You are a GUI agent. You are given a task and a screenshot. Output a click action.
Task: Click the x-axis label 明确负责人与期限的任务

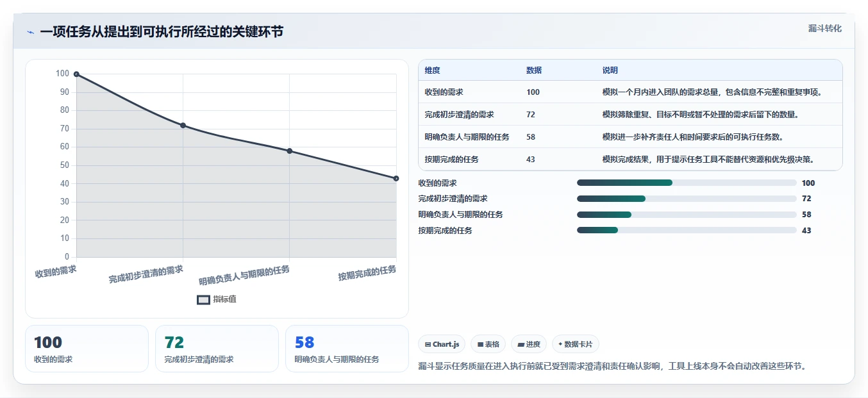pos(244,276)
